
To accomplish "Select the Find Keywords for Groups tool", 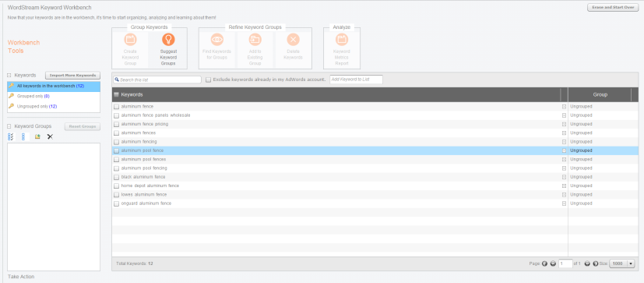I will (216, 50).
